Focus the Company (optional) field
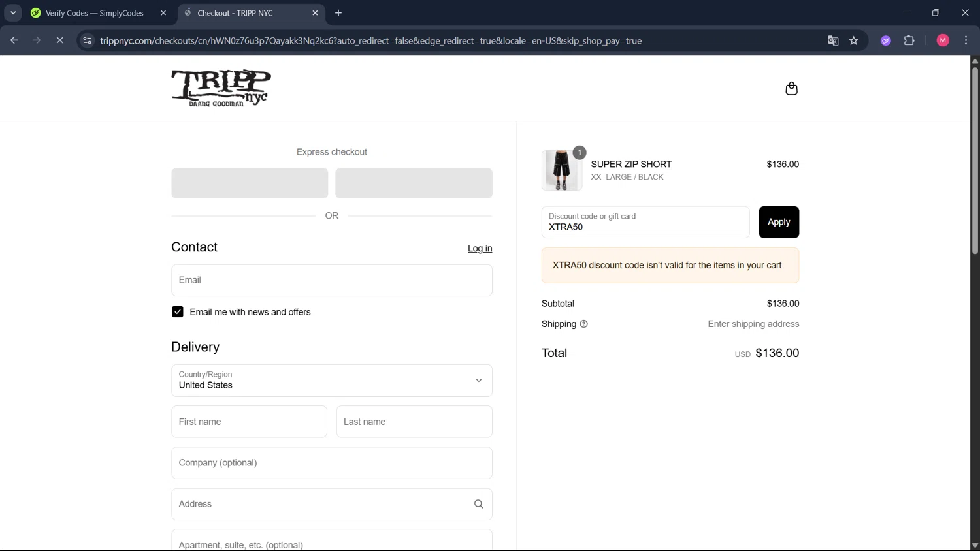This screenshot has width=980, height=551. coord(332,463)
